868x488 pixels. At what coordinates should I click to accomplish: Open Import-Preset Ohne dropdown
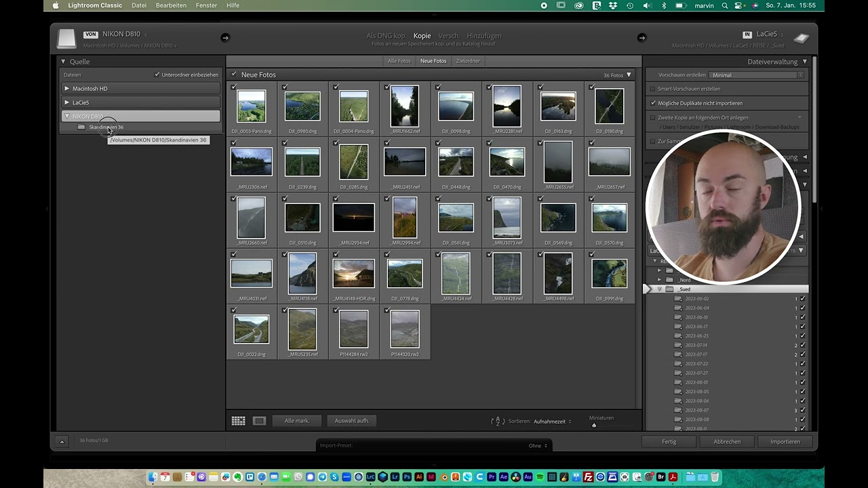(x=538, y=445)
